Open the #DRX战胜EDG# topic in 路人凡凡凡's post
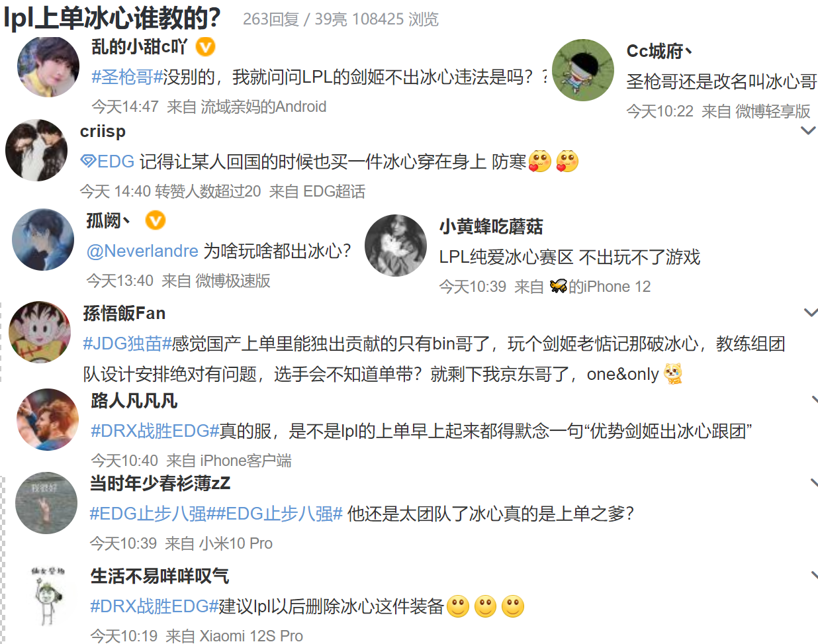 155,431
